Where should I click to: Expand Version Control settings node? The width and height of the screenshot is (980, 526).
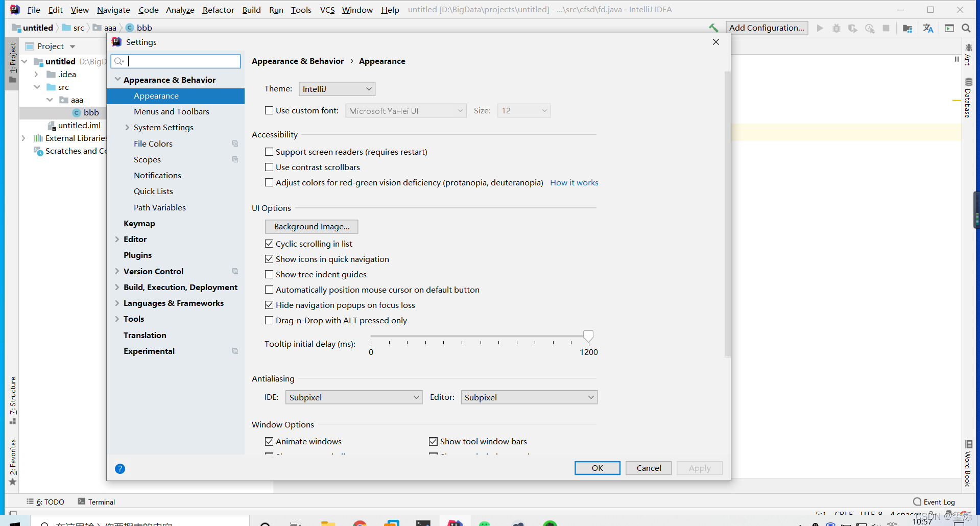[117, 272]
